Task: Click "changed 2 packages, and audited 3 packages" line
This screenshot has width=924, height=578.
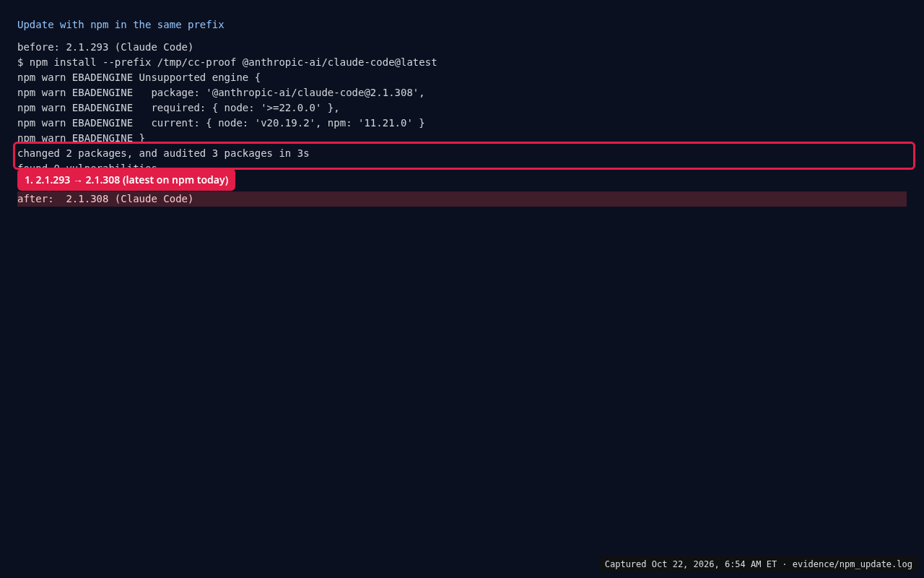Action: coord(163,153)
